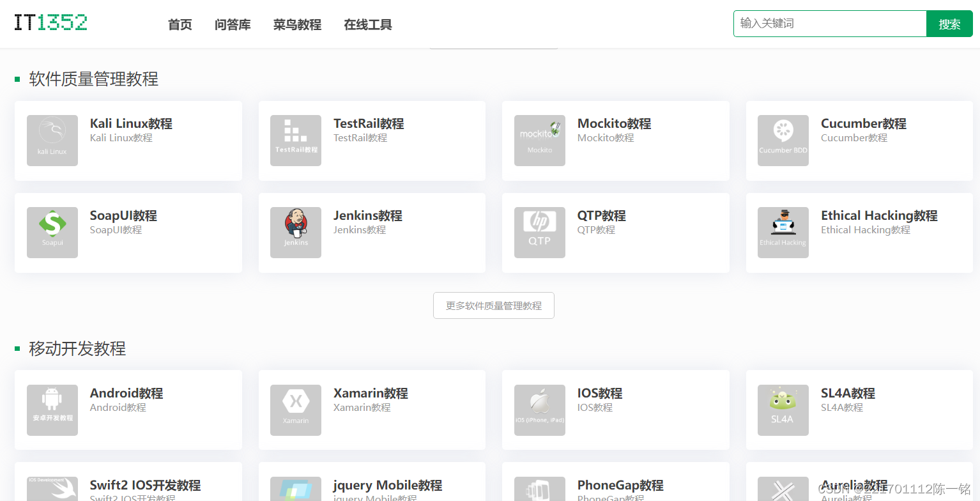Click the 搜索 search button
This screenshot has width=980, height=501.
point(949,24)
